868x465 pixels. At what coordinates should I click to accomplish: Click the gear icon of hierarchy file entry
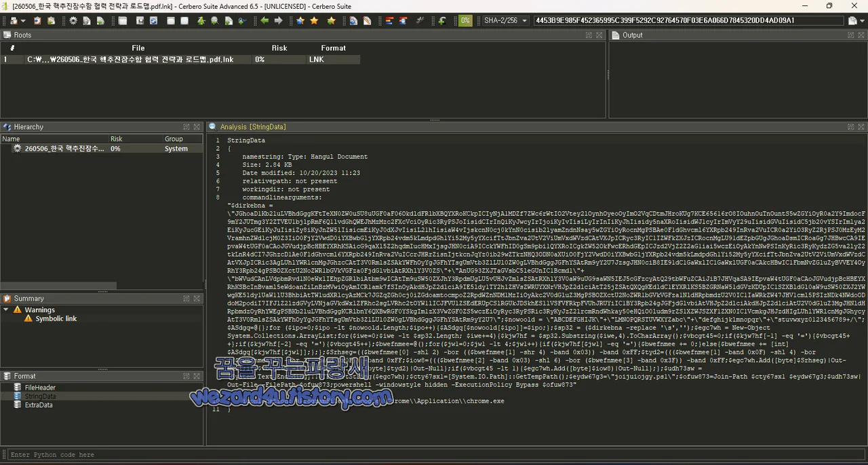pyautogui.click(x=18, y=149)
